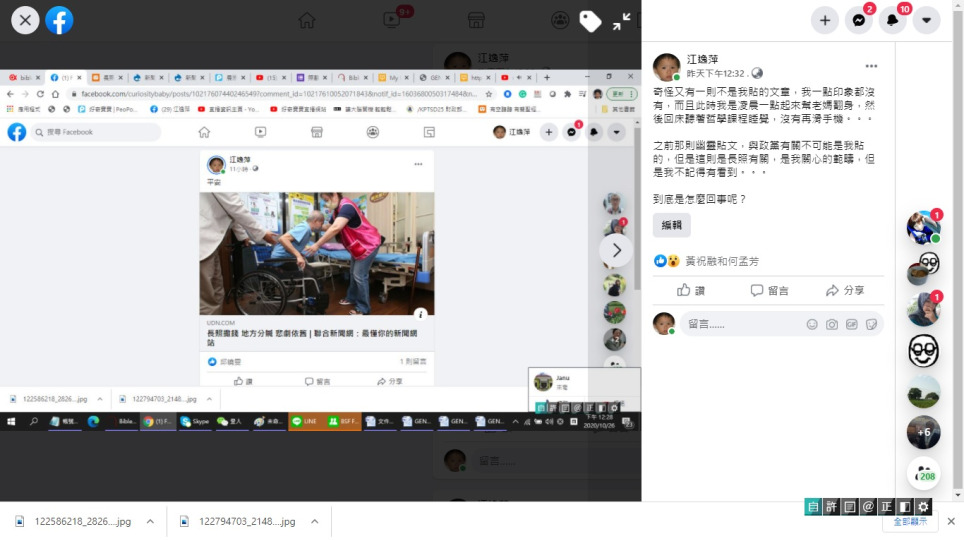
Task: Open post options three-dot menu
Action: (x=871, y=66)
